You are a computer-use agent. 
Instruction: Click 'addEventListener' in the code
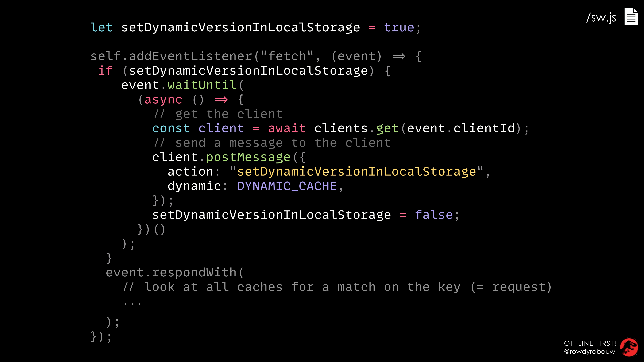[x=190, y=56]
